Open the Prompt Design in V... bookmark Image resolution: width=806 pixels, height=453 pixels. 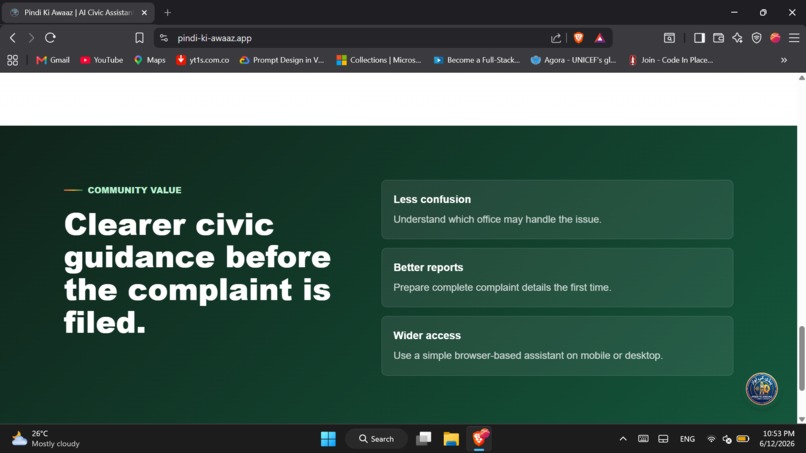click(x=282, y=60)
